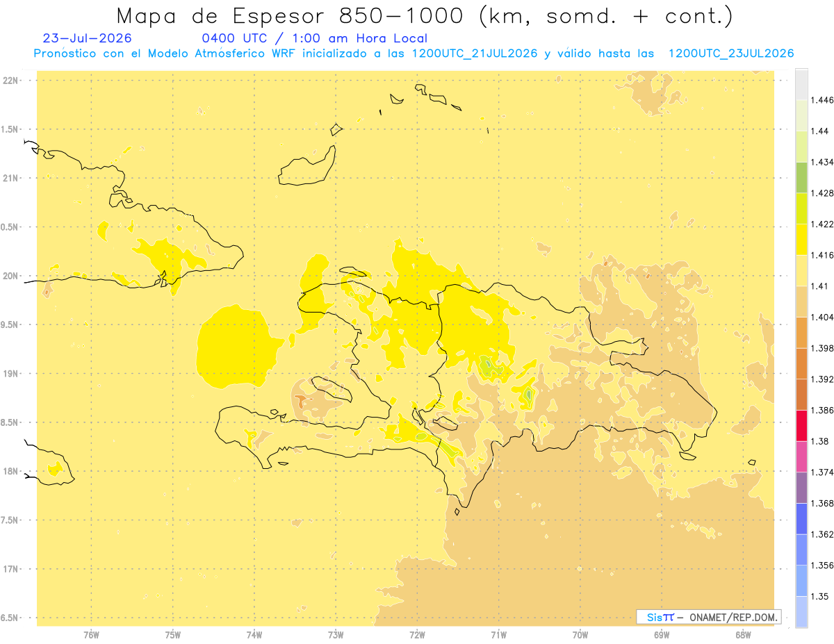This screenshot has height=644, width=834.
Task: Click the '0400 UTC / 1:00 am Hora Local' text
Action: (315, 38)
